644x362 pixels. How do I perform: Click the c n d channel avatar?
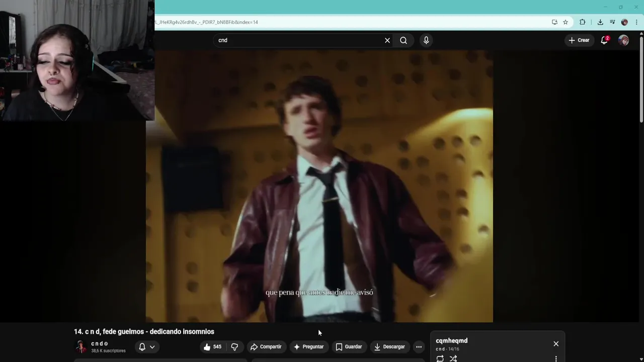(81, 346)
